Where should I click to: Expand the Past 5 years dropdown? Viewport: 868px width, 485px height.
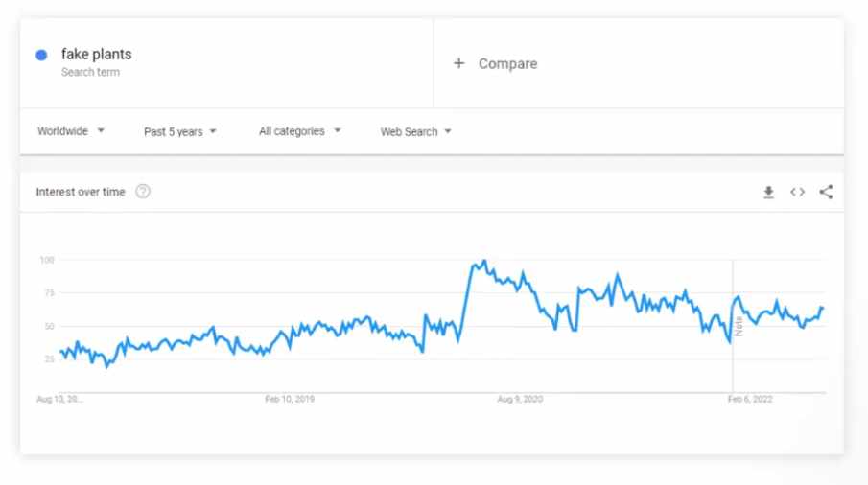click(180, 131)
